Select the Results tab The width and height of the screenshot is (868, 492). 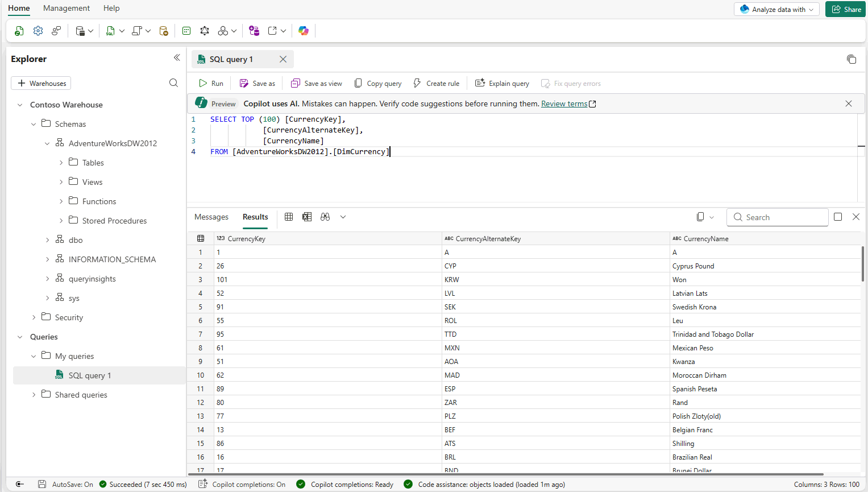pos(255,217)
